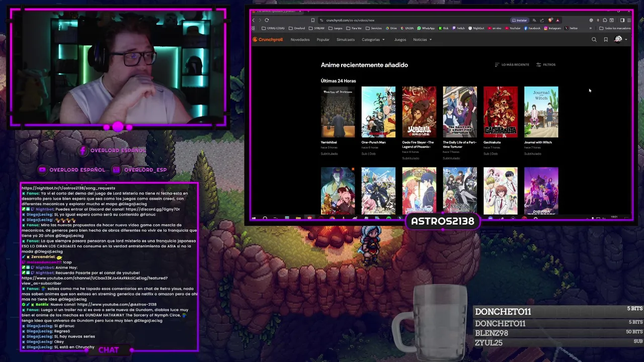Open Juegos in Crunchyroll navigation
Screen dimensions: 644x362
pyautogui.click(x=400, y=40)
